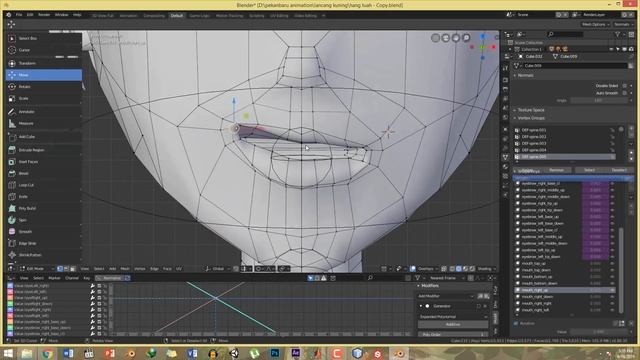
Task: Switch to the Default workspace tab
Action: [177, 16]
